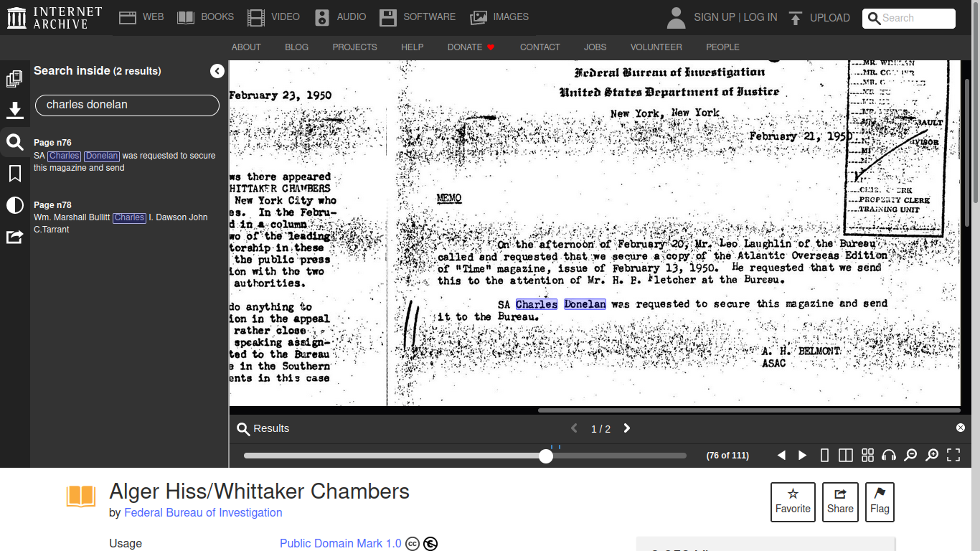Open the sidebar share icon

pyautogui.click(x=14, y=237)
